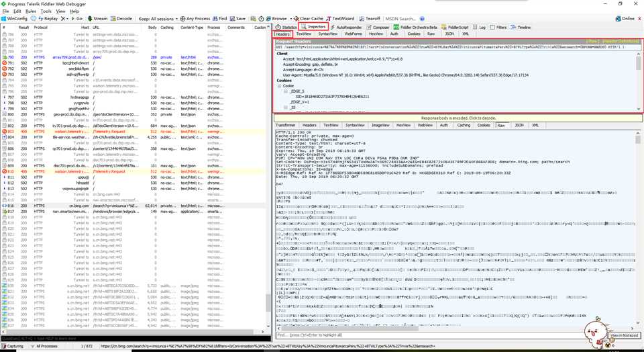
Task: Open the FiddlerScript tab
Action: (455, 27)
